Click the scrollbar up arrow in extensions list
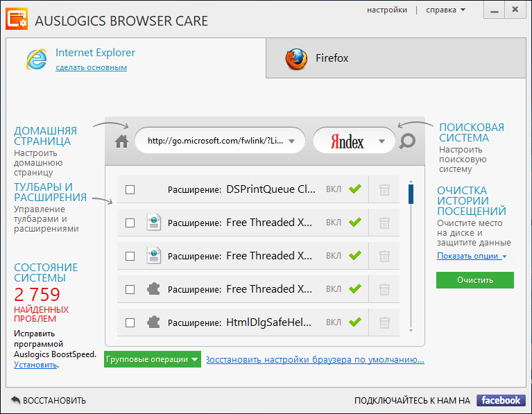The image size is (532, 414). point(411,182)
